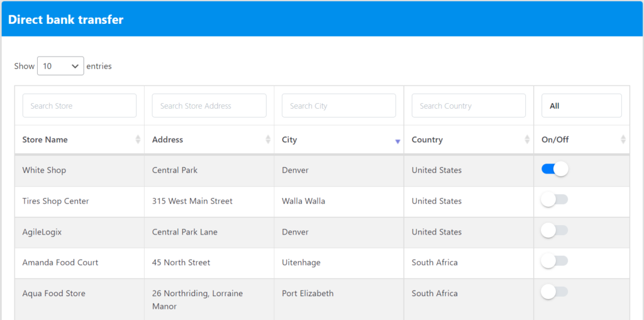Image resolution: width=644 pixels, height=320 pixels.
Task: Focus the Search Store Address field
Action: click(209, 106)
